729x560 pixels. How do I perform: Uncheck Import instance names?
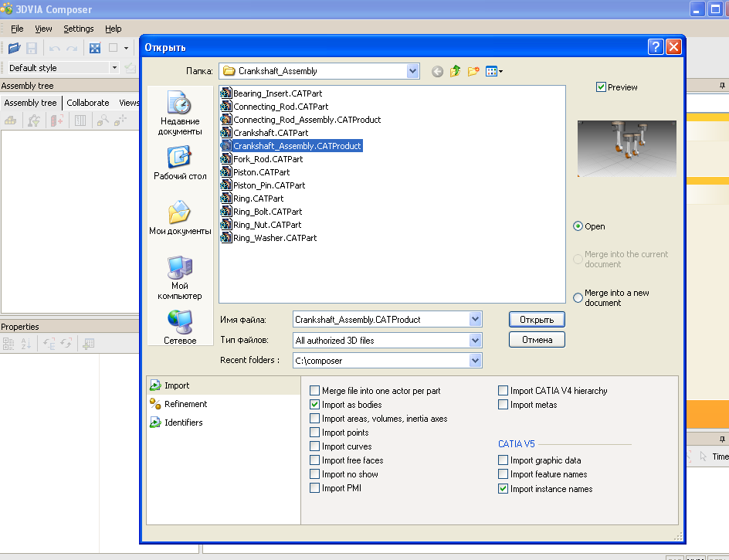click(503, 488)
